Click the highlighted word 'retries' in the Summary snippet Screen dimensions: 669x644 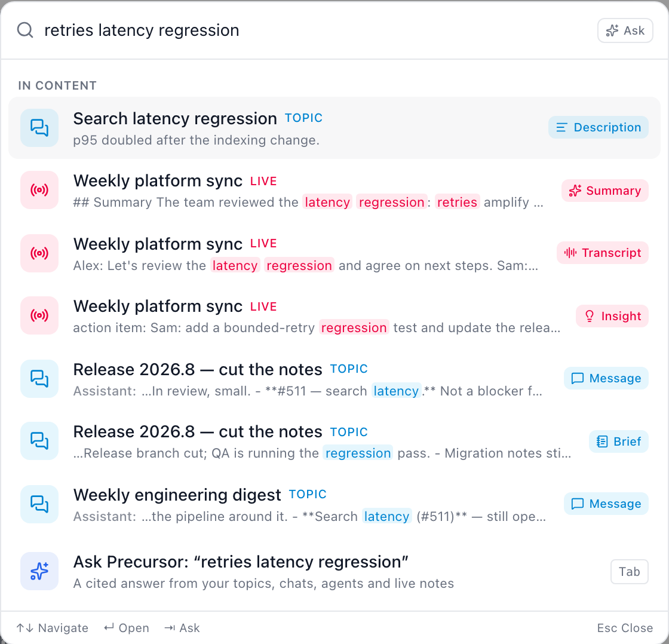point(457,202)
